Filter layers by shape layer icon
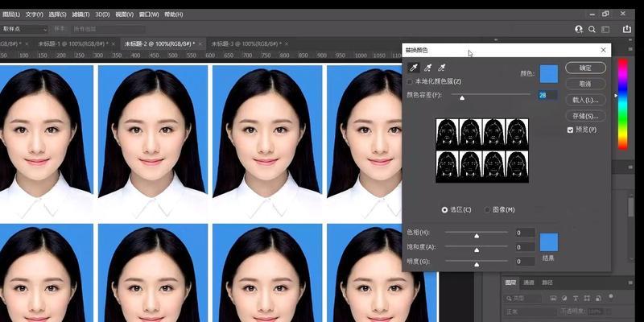The image size is (644, 322). point(587,298)
